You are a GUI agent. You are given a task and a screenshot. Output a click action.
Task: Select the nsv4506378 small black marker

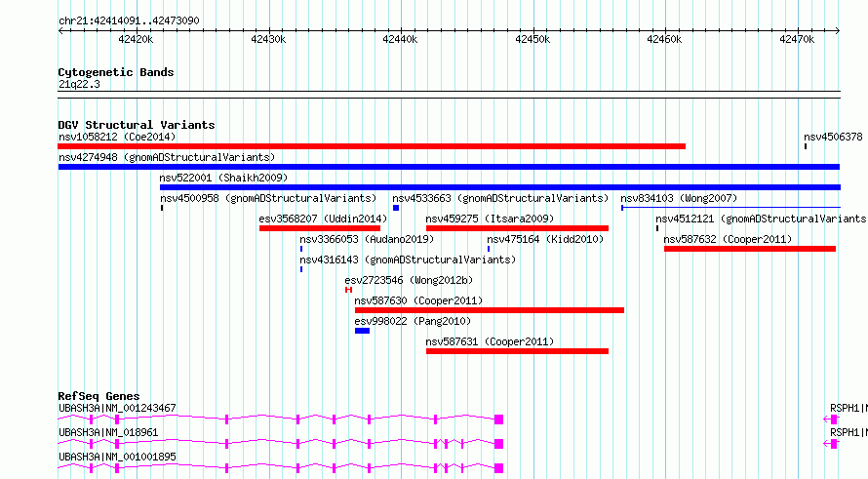806,146
